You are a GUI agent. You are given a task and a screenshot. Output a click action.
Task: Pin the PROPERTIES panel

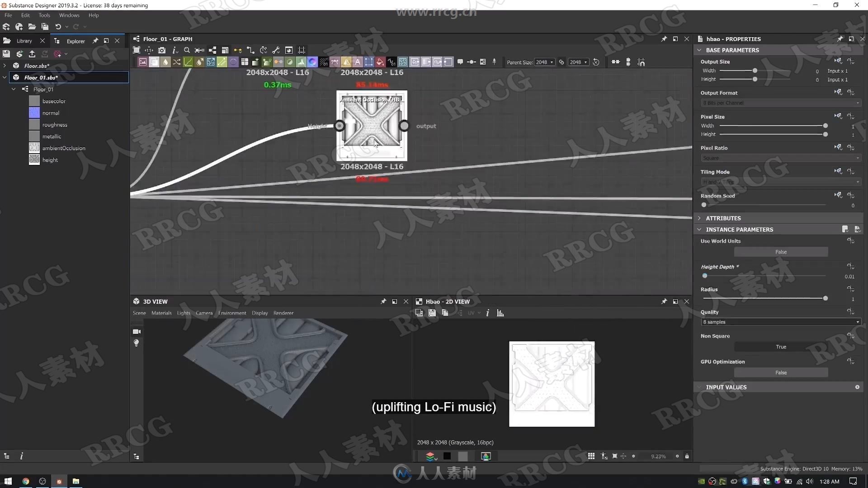click(x=840, y=39)
